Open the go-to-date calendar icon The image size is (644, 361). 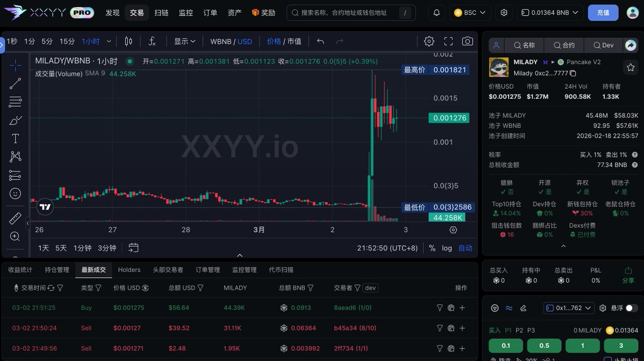pyautogui.click(x=134, y=248)
